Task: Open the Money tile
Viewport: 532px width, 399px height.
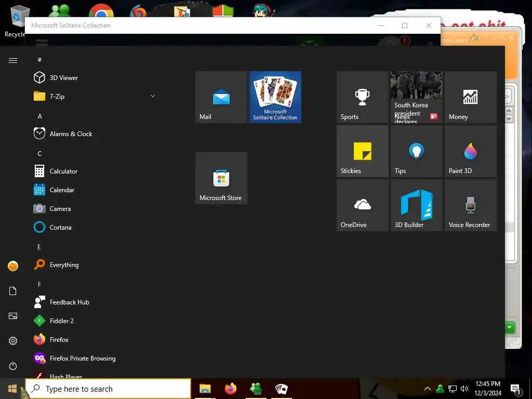Action: coord(471,97)
